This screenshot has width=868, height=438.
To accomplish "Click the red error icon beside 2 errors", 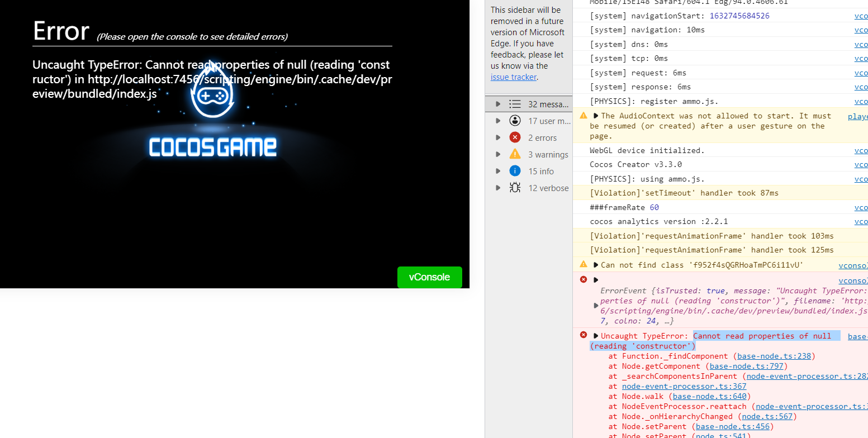I will pyautogui.click(x=515, y=137).
